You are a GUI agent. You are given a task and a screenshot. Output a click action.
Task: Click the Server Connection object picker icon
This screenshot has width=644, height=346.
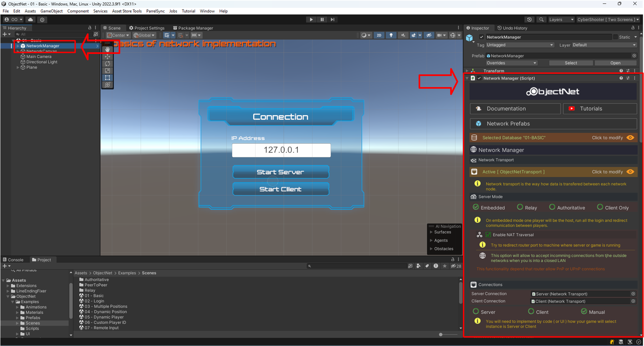[x=633, y=294]
